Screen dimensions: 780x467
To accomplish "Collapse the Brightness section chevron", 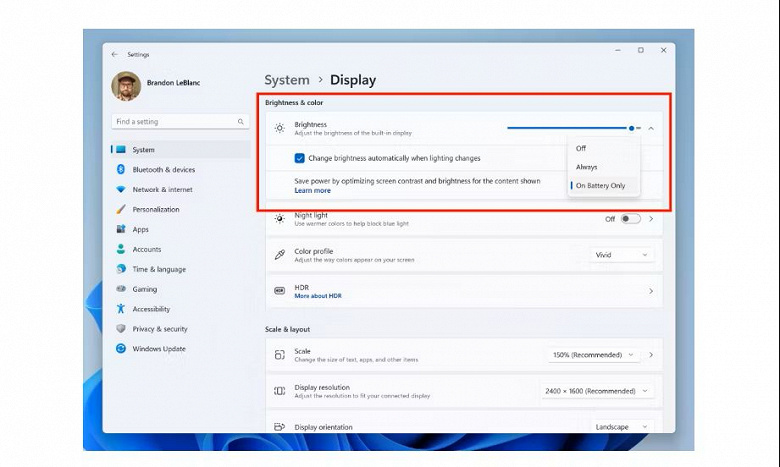I will coord(651,128).
